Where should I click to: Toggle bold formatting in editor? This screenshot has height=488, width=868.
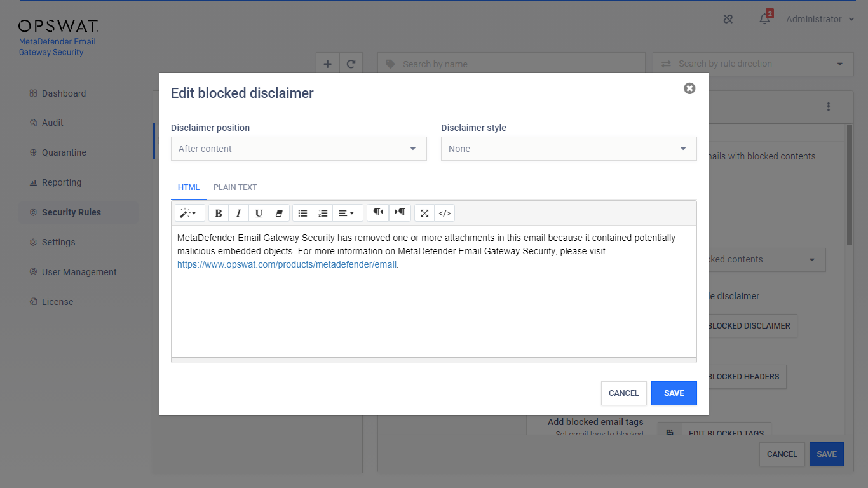219,213
